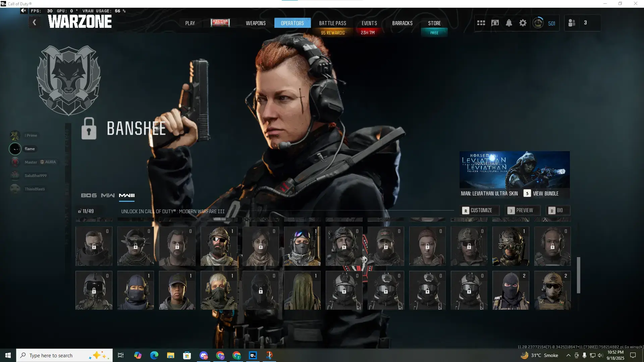The width and height of the screenshot is (644, 362).
Task: Go to the Store tab
Action: coord(434,23)
